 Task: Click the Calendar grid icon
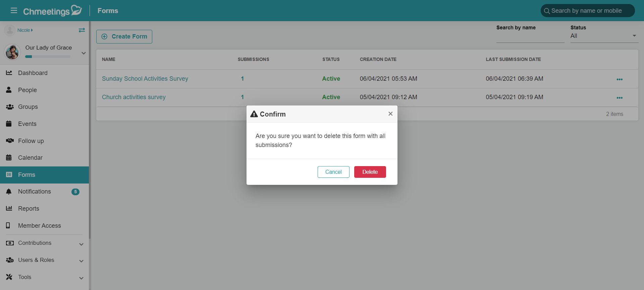click(9, 157)
